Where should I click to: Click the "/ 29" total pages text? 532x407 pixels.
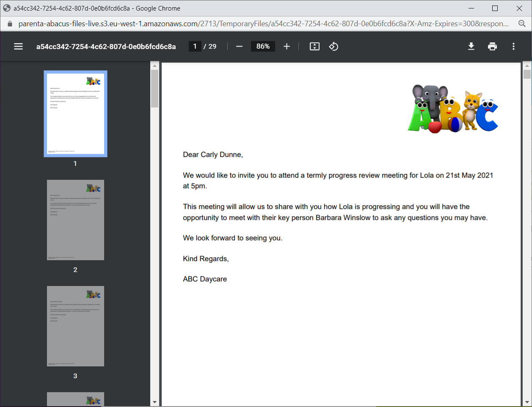tap(210, 47)
